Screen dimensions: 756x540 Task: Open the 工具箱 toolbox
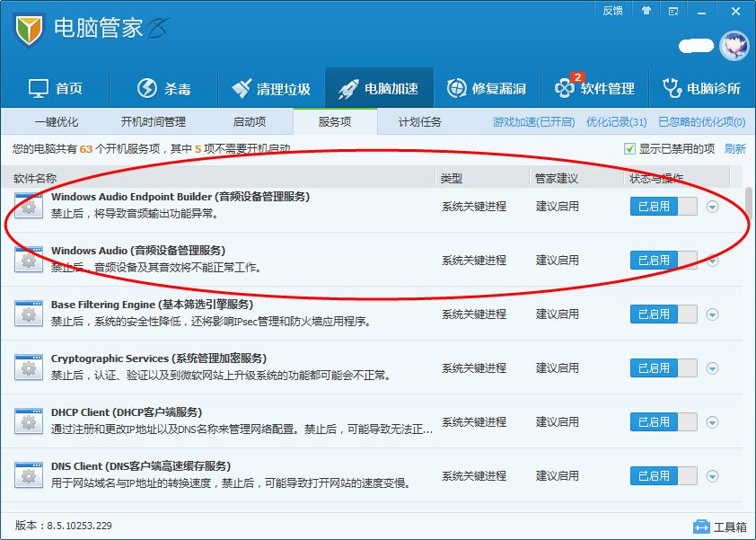pos(720,527)
